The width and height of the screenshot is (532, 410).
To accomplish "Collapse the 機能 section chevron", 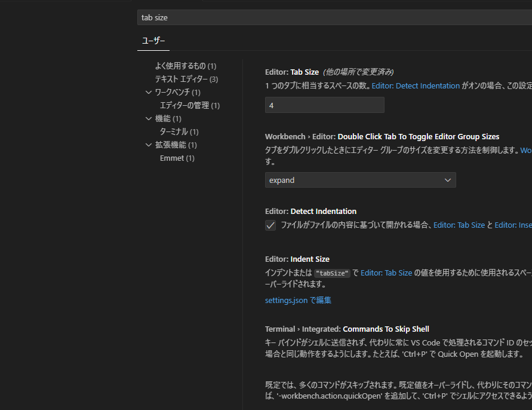I will 149,118.
